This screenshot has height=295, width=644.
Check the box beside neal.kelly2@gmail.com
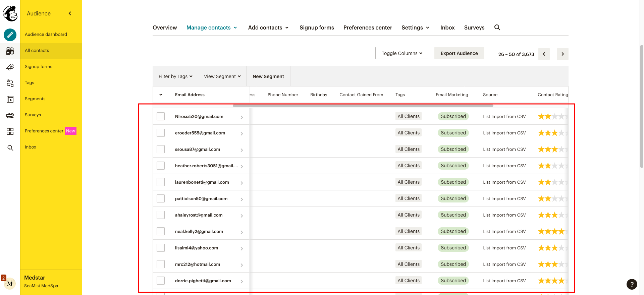161,231
